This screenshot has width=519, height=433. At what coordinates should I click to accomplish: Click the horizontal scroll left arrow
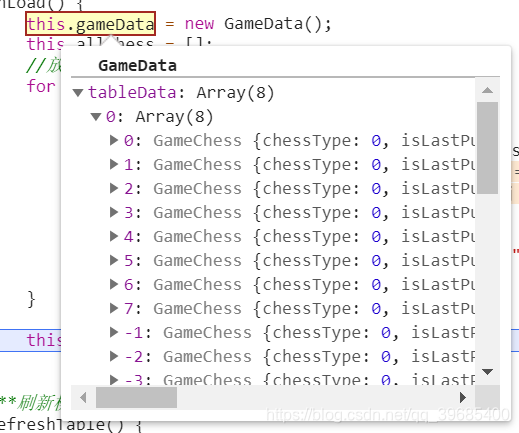tap(83, 397)
